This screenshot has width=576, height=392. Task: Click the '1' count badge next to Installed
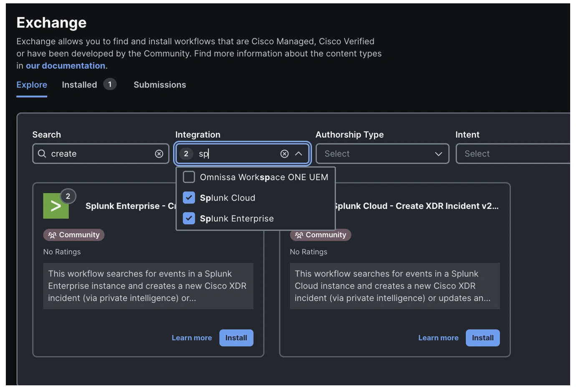109,84
